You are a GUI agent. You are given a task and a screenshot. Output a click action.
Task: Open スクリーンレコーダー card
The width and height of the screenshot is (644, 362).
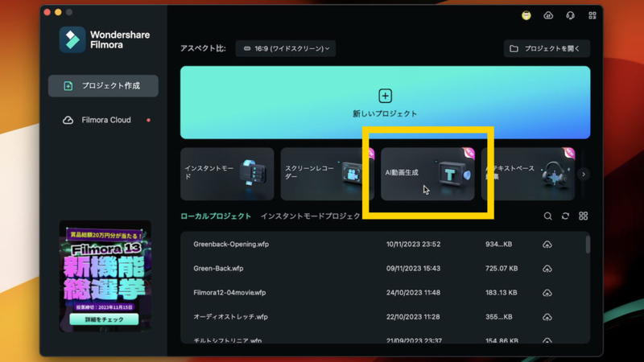pos(327,174)
